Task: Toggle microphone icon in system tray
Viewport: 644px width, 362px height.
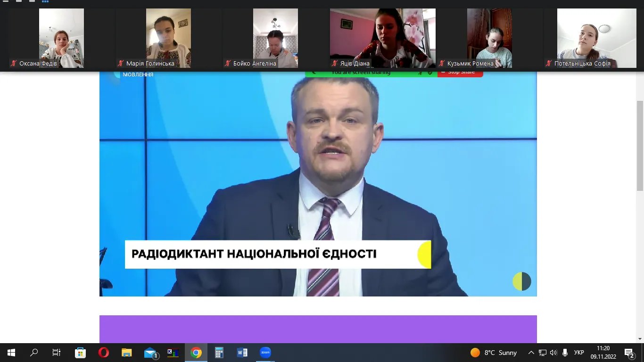Action: pos(565,353)
